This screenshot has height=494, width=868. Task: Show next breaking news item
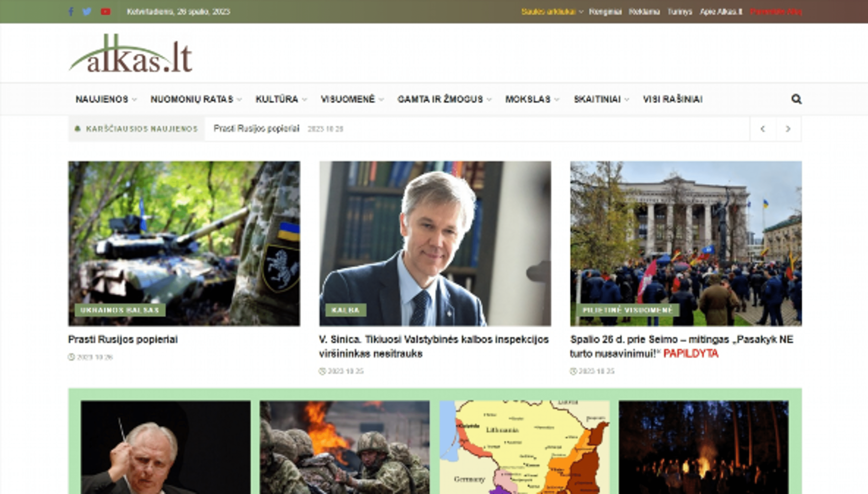click(x=788, y=129)
